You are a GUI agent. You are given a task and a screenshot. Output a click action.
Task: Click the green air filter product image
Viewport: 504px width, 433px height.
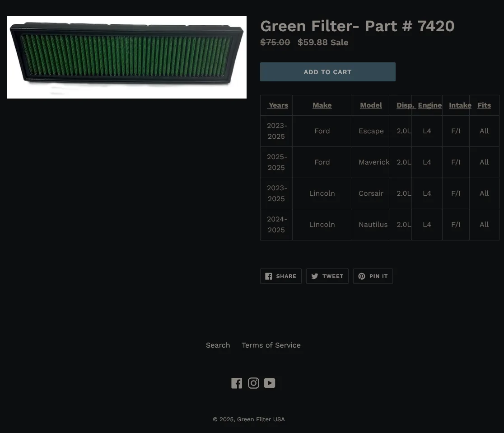(127, 57)
